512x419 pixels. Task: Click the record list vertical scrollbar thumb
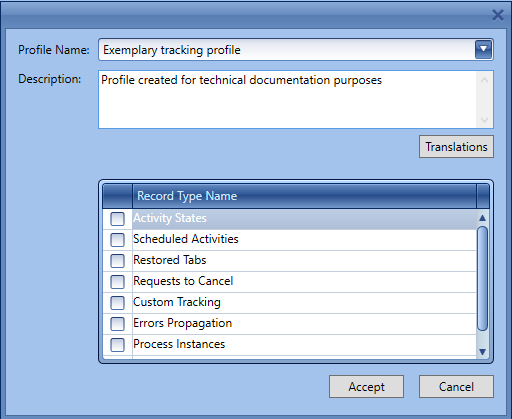pyautogui.click(x=482, y=278)
